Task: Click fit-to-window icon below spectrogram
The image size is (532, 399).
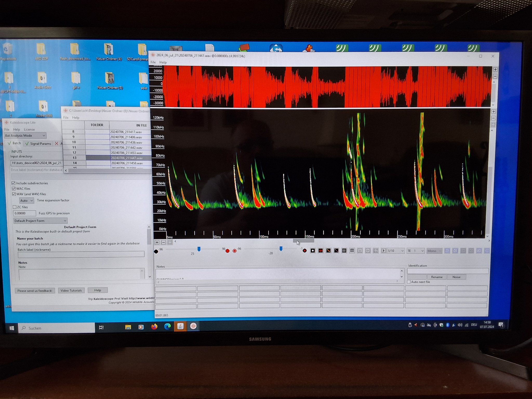Action: (x=170, y=242)
